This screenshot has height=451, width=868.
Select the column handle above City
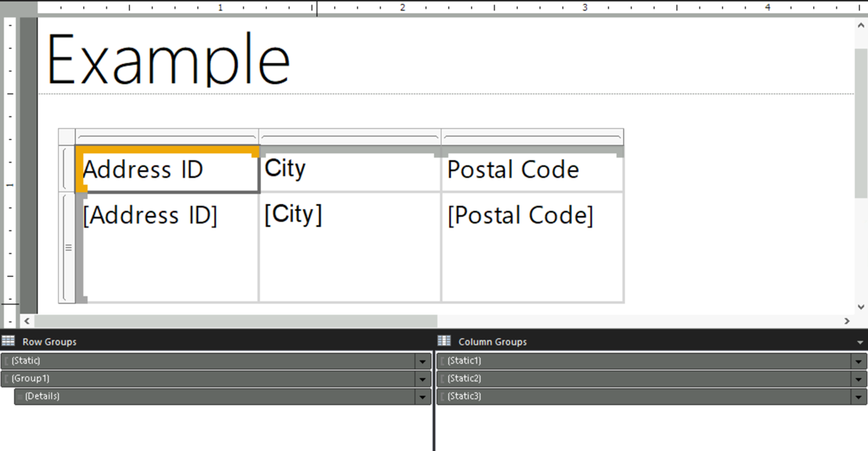click(349, 136)
